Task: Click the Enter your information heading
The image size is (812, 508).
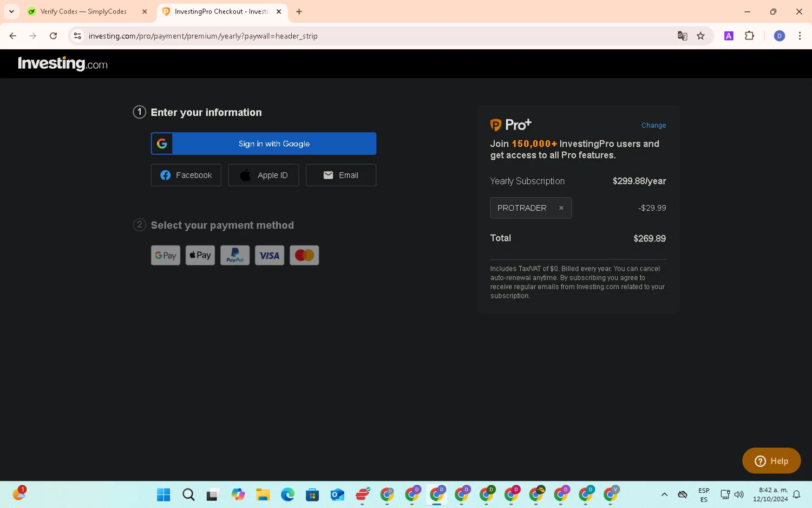Action: tap(206, 112)
